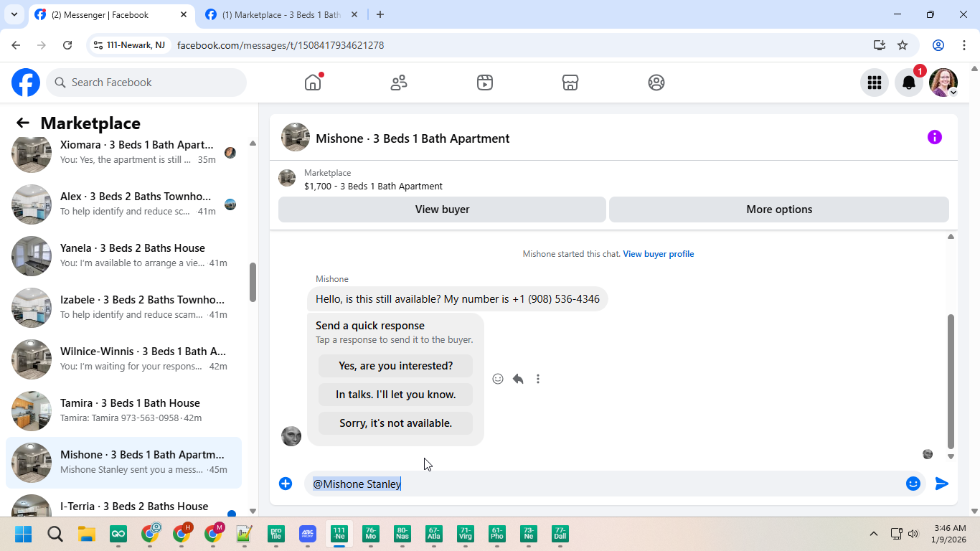Click the 111-Newark, NJ site chip

coord(129,45)
